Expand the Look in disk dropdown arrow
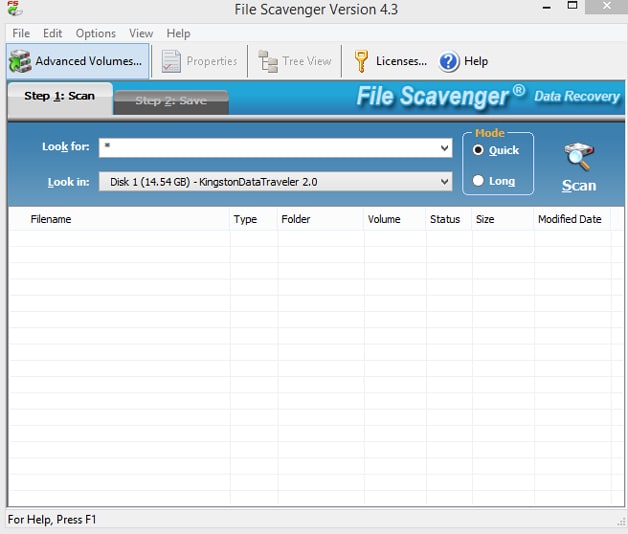Screen dimensions: 628x534 (x=444, y=181)
